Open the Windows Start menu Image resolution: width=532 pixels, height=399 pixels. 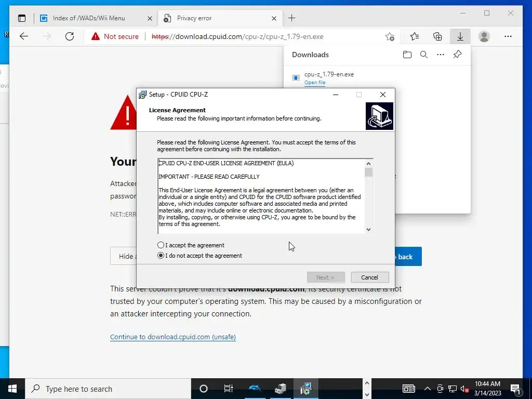point(12,389)
